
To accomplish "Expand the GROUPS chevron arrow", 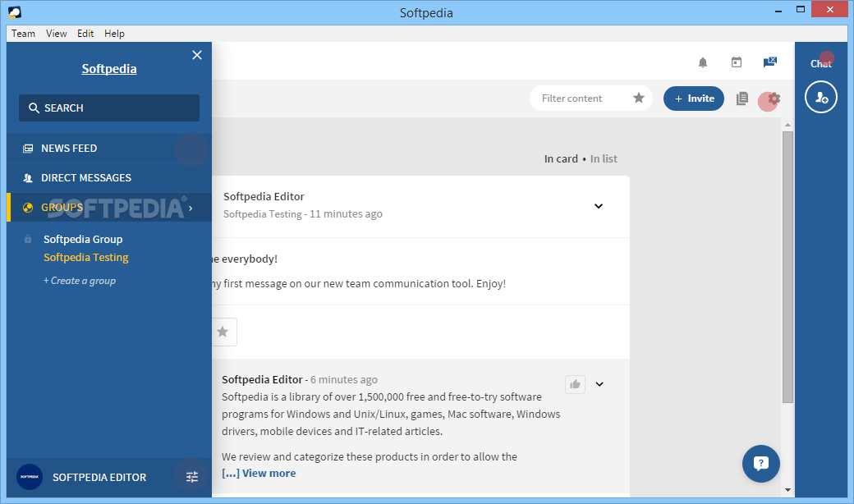I will coord(191,208).
